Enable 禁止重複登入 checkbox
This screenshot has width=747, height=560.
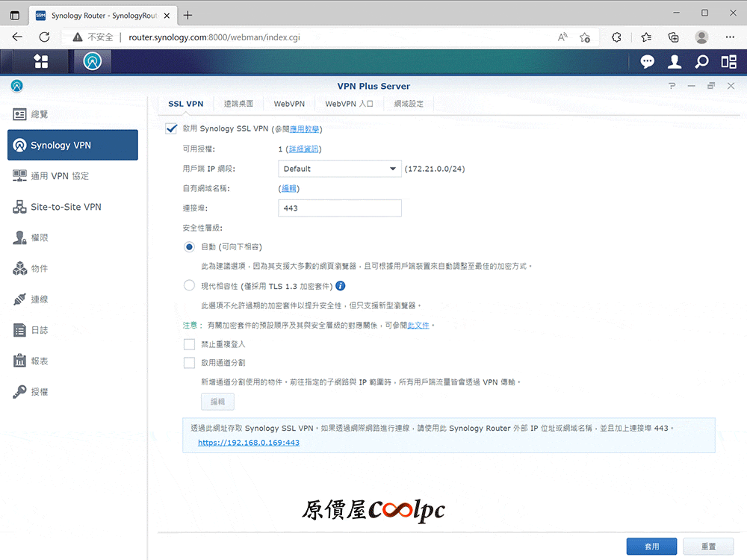pos(189,343)
